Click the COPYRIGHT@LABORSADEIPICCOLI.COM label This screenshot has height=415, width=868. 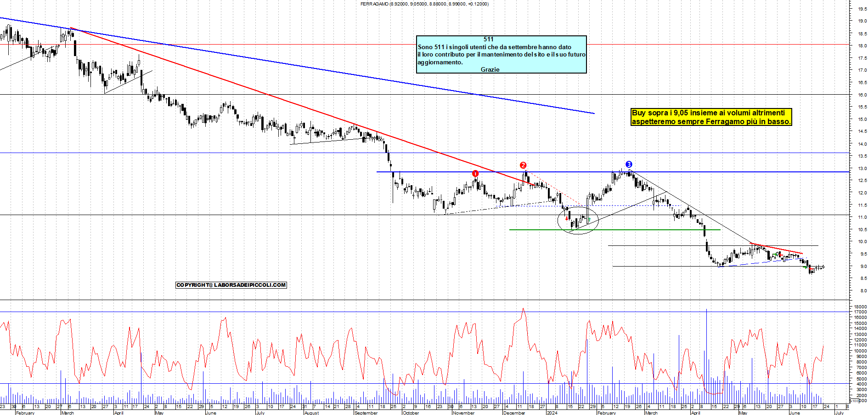(231, 285)
